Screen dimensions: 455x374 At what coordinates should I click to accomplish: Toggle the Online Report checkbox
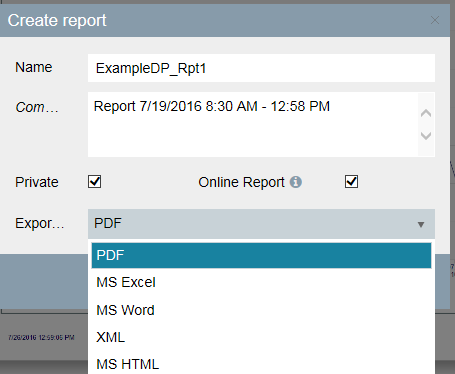click(351, 182)
